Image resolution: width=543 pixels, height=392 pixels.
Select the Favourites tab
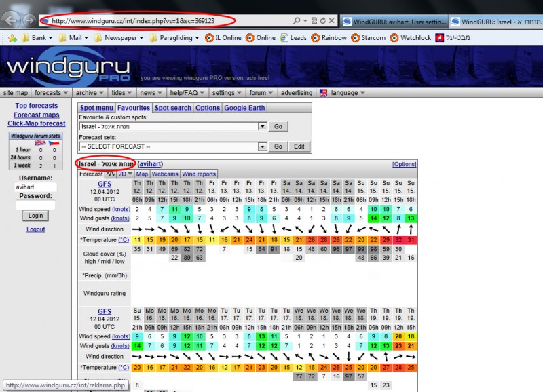[x=134, y=108]
